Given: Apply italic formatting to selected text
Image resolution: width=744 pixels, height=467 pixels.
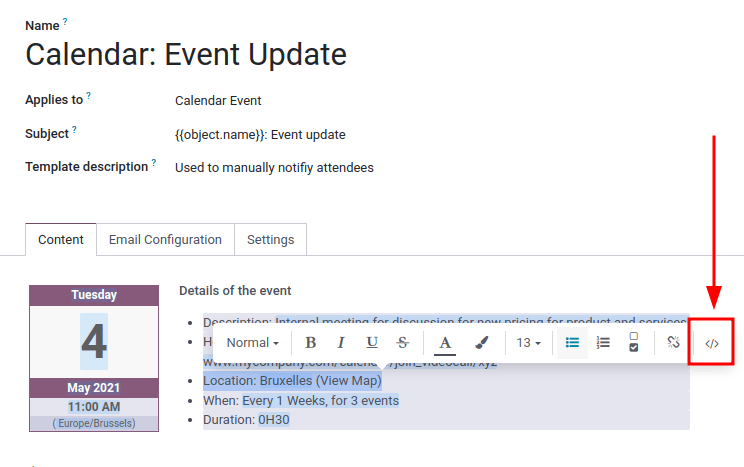Looking at the screenshot, I should [341, 343].
